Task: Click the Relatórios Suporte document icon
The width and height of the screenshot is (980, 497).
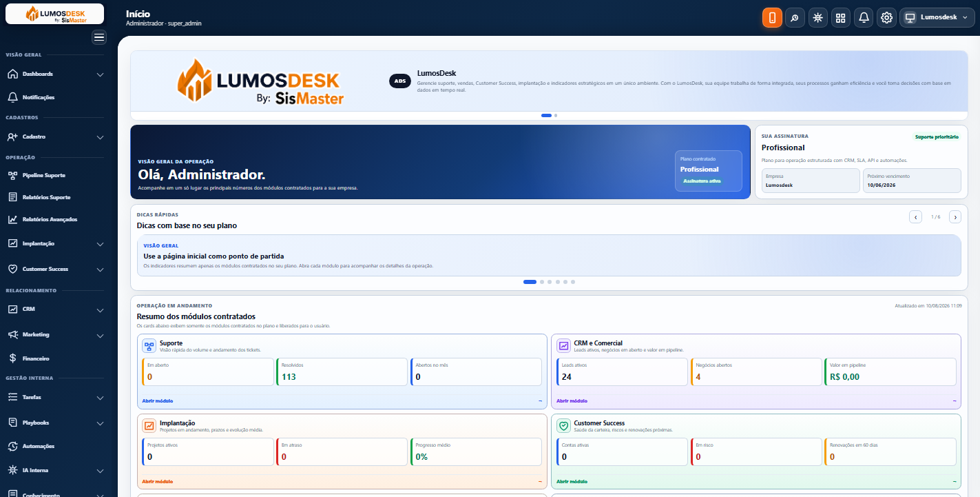Action: [x=12, y=197]
